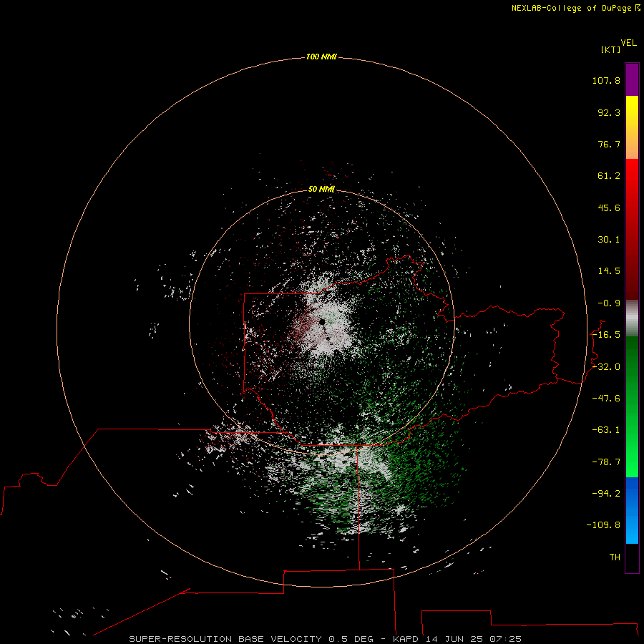
Task: Click the -63.1 velocity scale value
Action: tap(606, 430)
